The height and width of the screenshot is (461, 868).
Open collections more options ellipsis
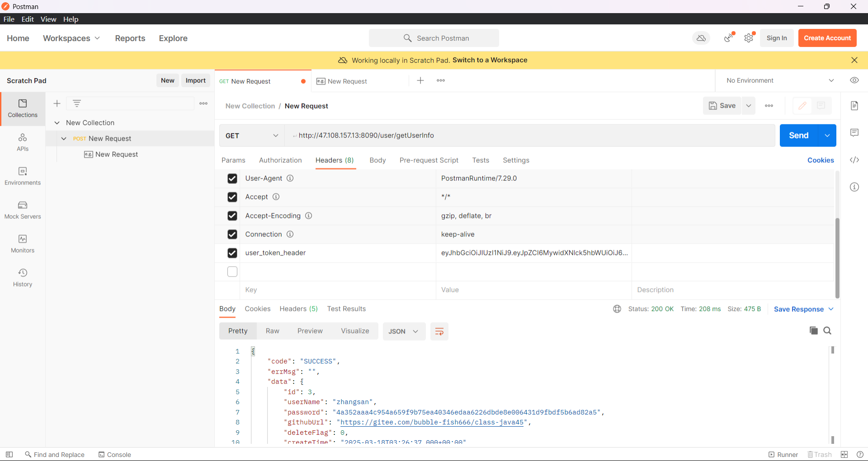(203, 103)
